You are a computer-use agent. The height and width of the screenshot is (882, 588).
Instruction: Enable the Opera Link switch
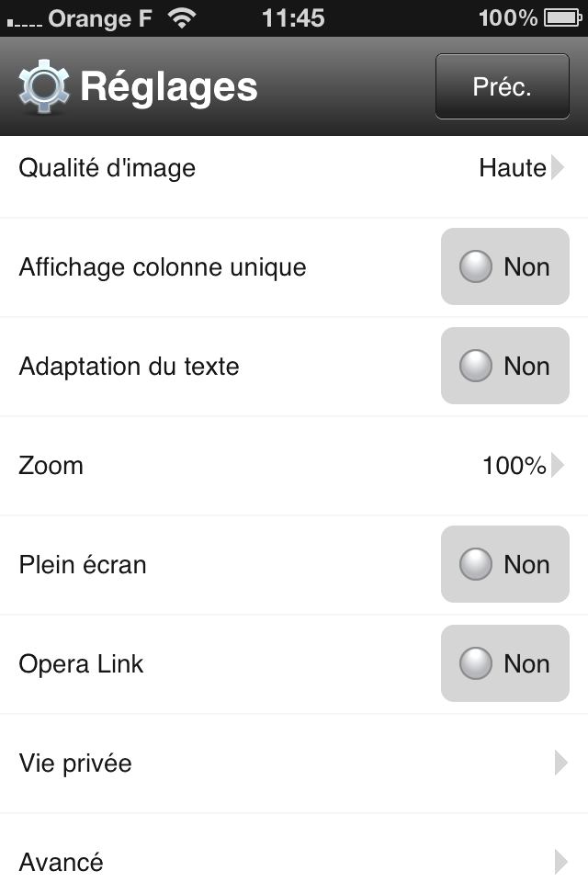point(505,664)
